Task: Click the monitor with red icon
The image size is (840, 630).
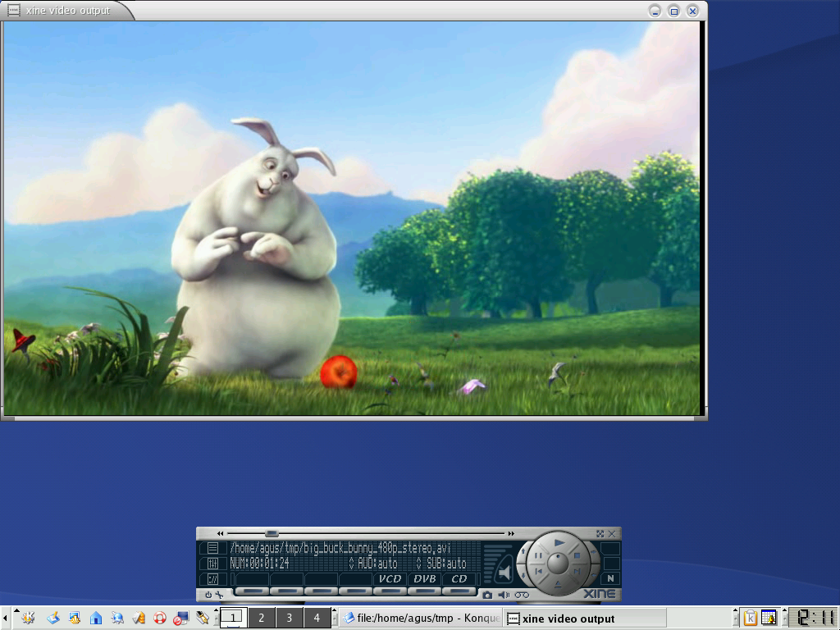Action: (x=181, y=619)
